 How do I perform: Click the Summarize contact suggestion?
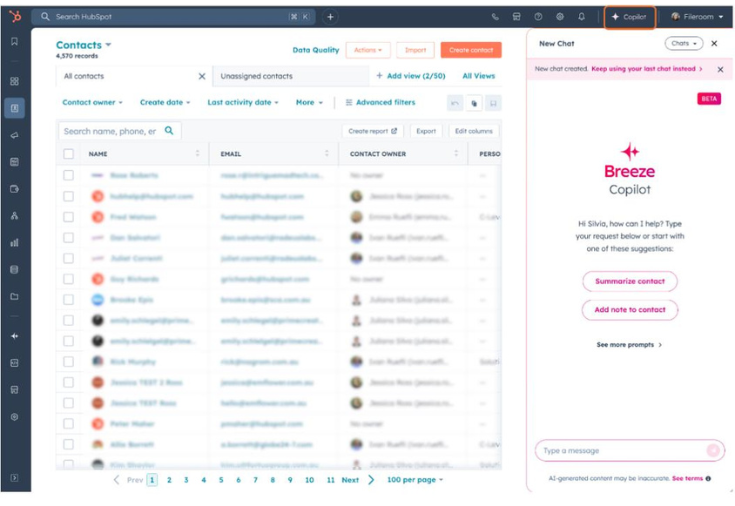(630, 281)
